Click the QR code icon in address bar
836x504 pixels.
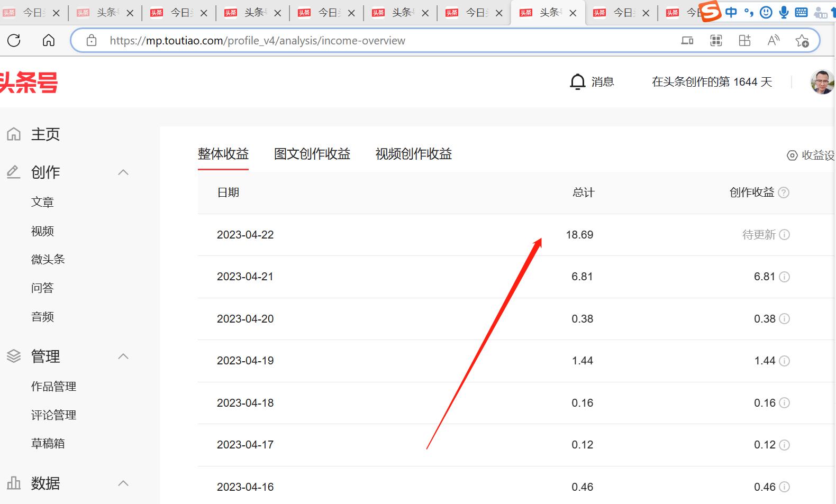[716, 41]
